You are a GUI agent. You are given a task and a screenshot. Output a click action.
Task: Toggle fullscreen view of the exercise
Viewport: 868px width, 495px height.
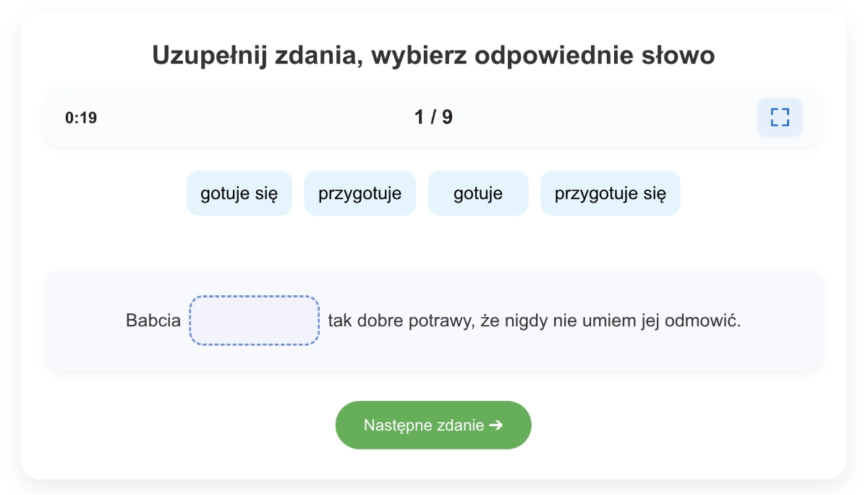point(780,117)
